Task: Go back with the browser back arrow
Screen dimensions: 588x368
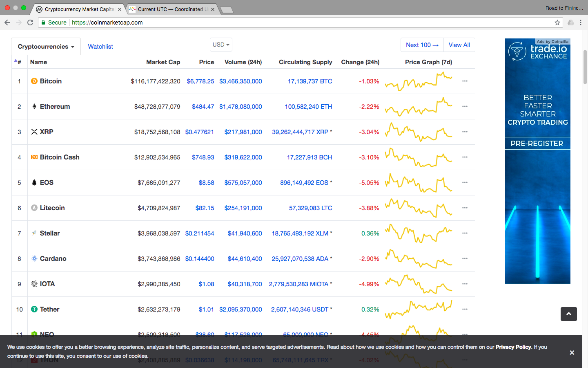Action: 7,22
